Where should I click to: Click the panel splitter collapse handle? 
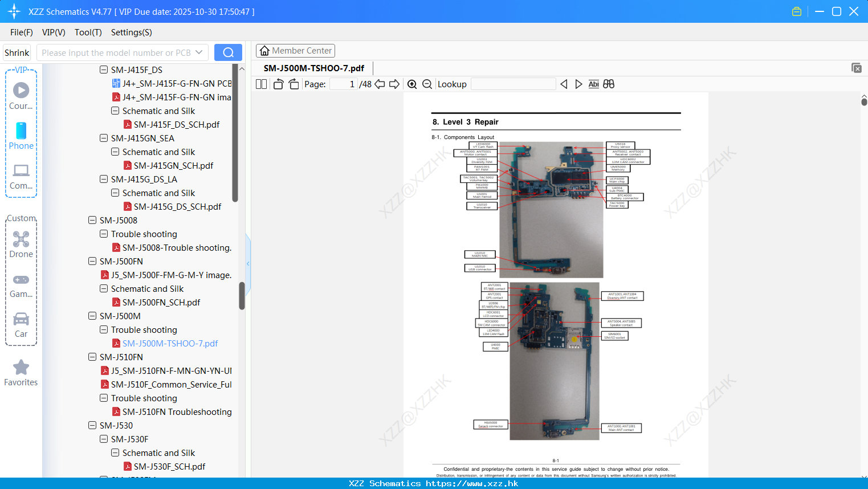coord(248,264)
